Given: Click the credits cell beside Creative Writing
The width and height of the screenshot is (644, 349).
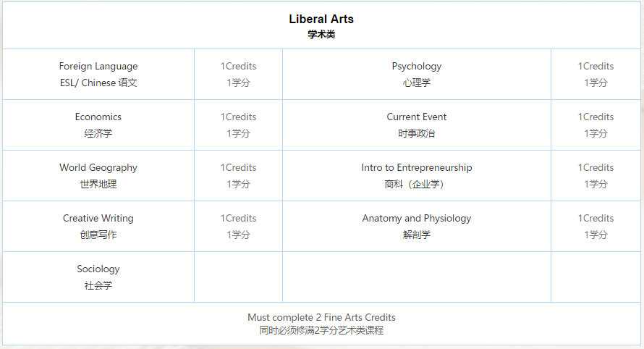Looking at the screenshot, I should [238, 226].
